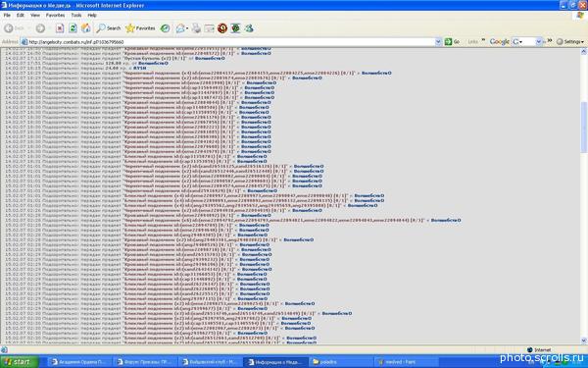Open History with the green clock-arrow icon

(165, 28)
